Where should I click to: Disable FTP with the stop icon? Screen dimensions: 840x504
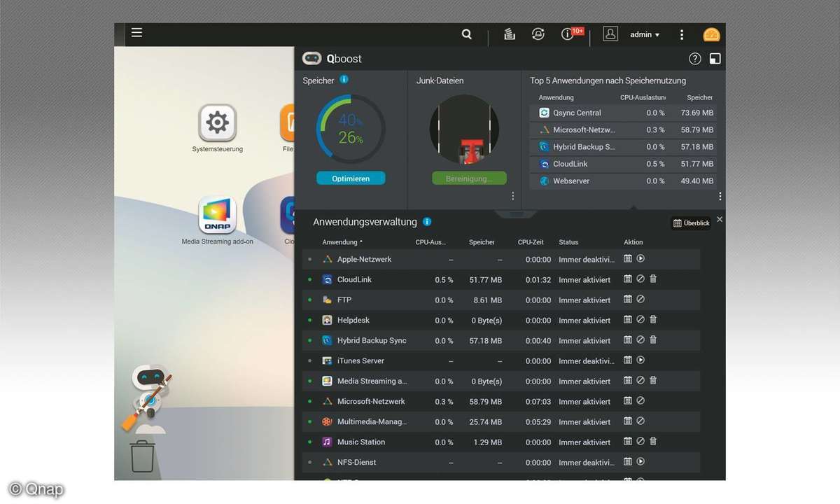(x=640, y=300)
